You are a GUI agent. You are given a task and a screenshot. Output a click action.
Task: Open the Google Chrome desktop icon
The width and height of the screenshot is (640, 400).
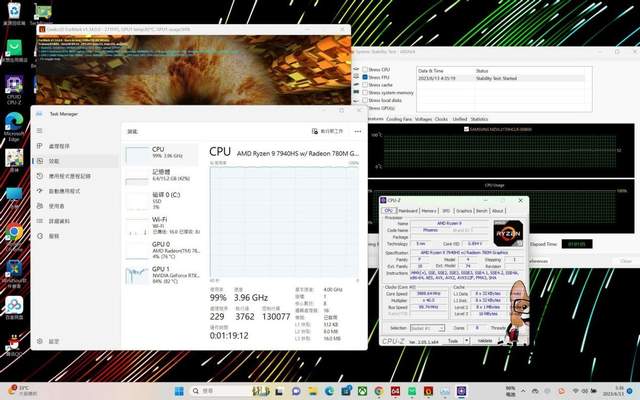coord(14,232)
